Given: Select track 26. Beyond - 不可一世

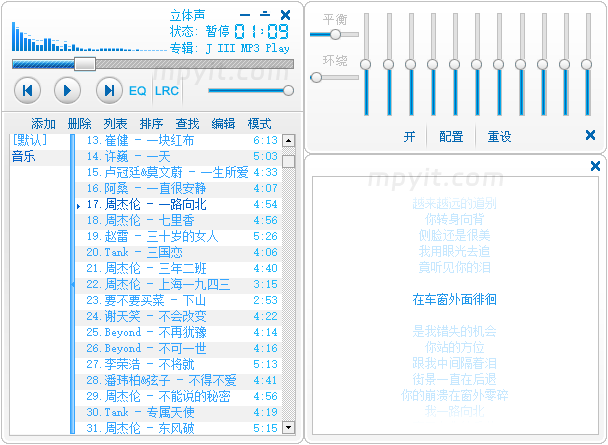Looking at the screenshot, I should pos(178,348).
